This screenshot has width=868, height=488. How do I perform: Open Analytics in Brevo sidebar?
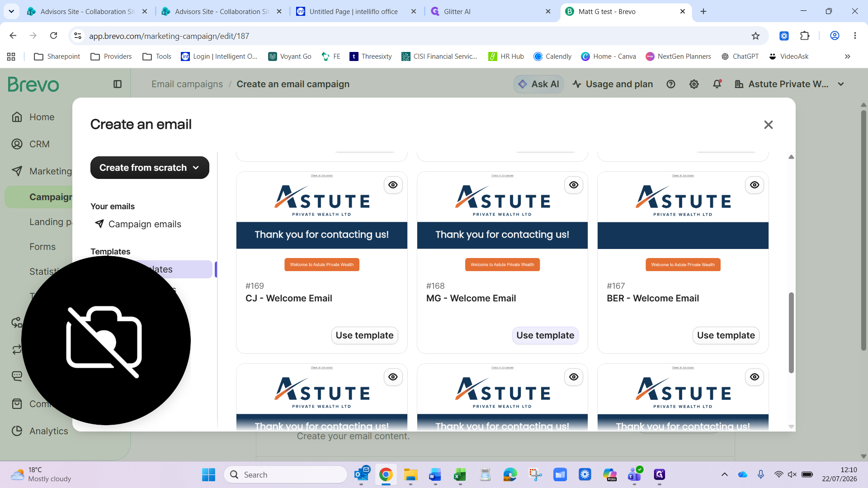40,431
